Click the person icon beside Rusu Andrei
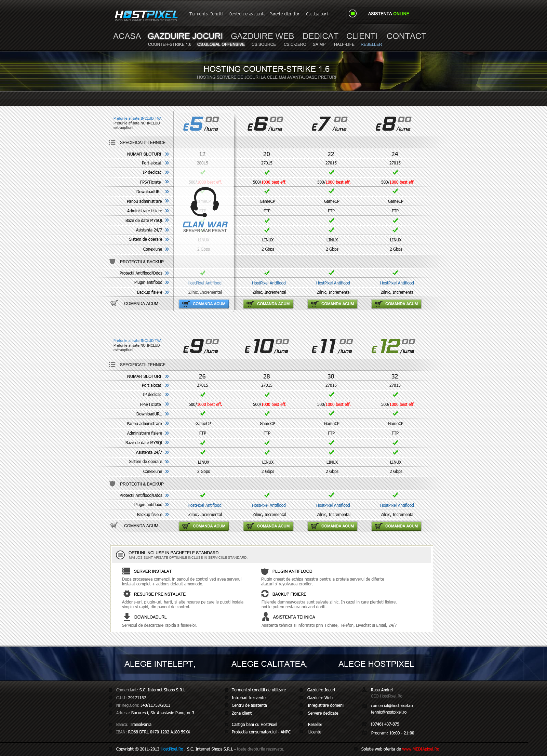Screen dimensions: 547x756 364,690
